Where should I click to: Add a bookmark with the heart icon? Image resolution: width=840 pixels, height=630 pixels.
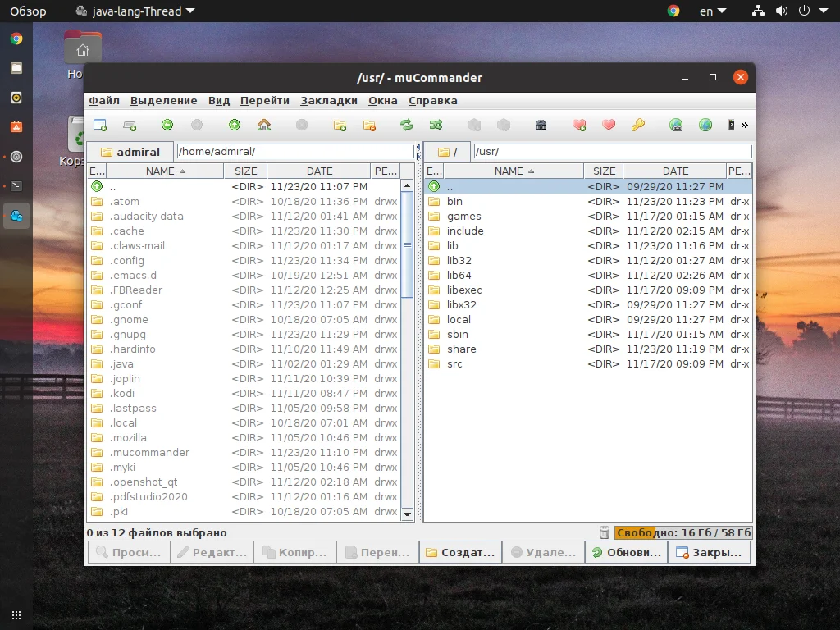578,125
